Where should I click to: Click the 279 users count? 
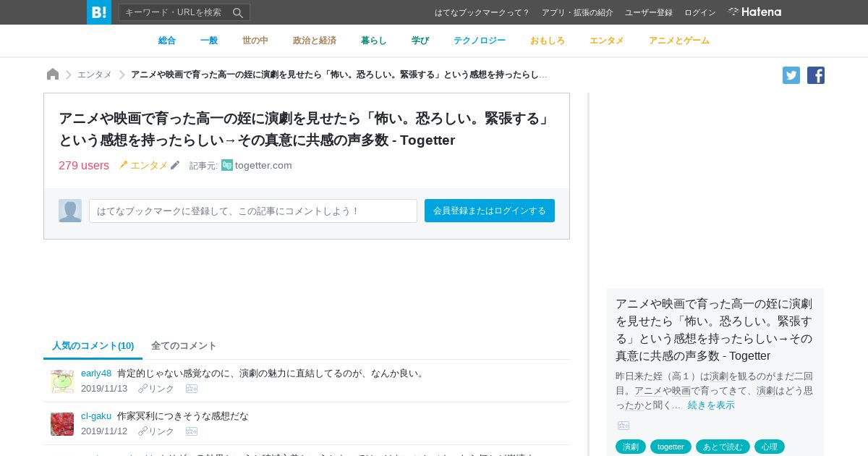84,165
